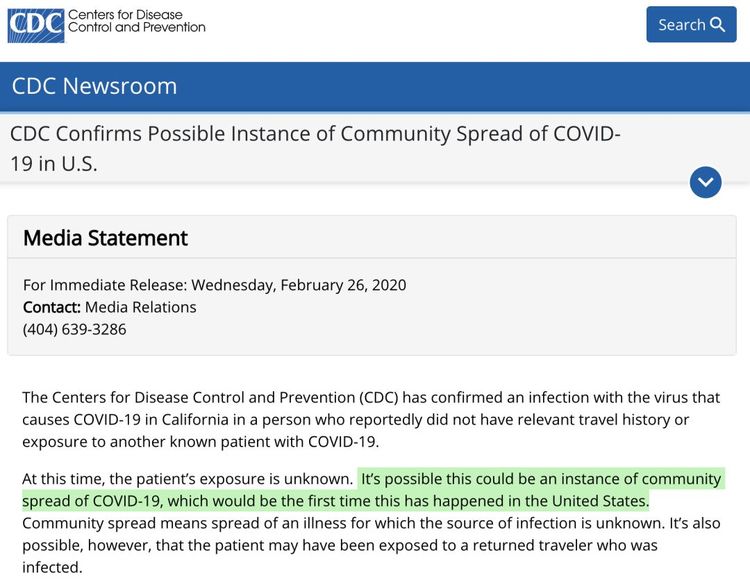Click the bold Contact: label
Image resolution: width=750 pixels, height=585 pixels.
[51, 307]
